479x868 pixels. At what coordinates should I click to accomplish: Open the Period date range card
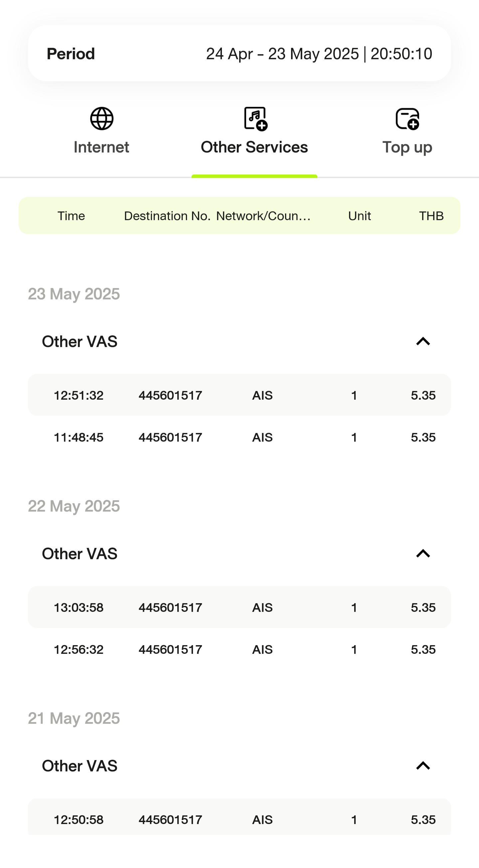click(239, 54)
